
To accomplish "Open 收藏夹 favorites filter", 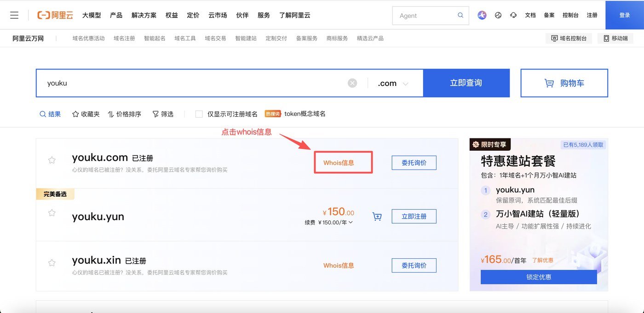I will click(x=86, y=114).
